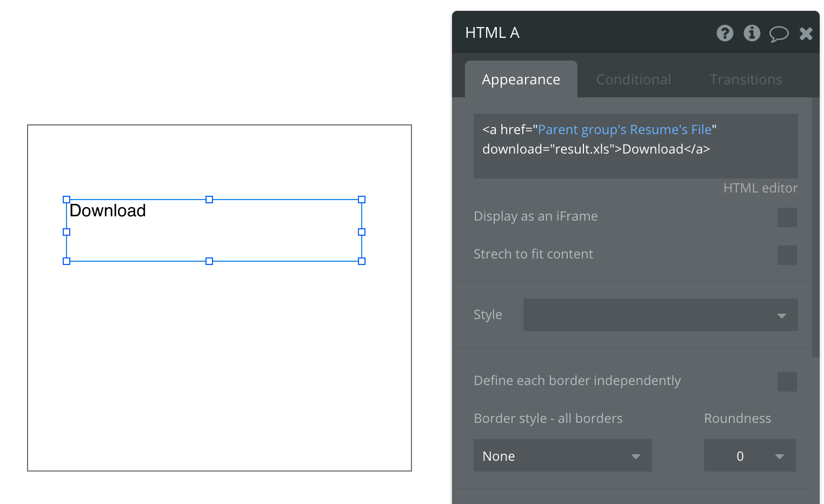Screen dimensions: 824x504
Task: Select the Appearance tab
Action: pyautogui.click(x=521, y=79)
